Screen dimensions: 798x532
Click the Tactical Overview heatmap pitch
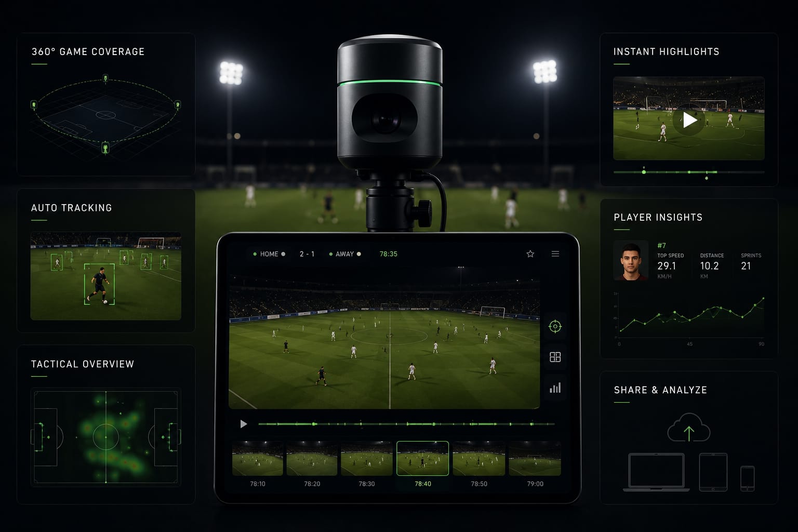(x=106, y=437)
